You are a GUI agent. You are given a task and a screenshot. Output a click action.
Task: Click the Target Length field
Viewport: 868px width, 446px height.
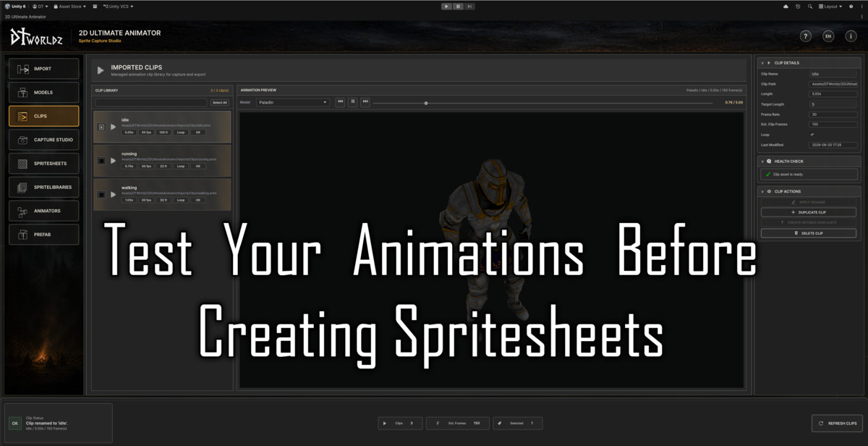point(833,104)
